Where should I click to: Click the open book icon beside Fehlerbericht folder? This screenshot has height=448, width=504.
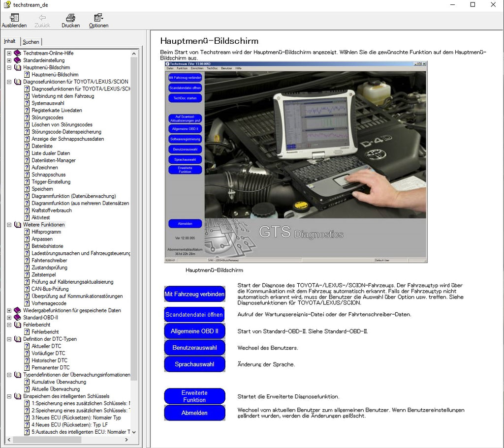pyautogui.click(x=17, y=325)
